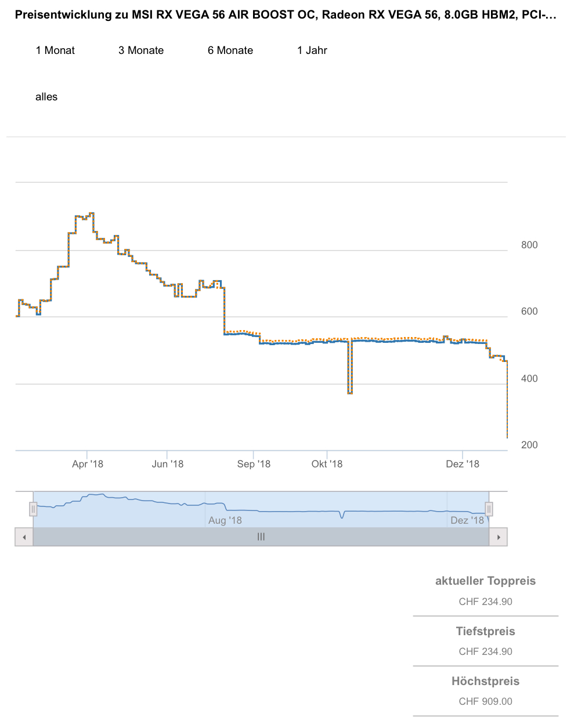This screenshot has width=567, height=728.
Task: Click the Okt '18 x-axis label
Action: 327,464
